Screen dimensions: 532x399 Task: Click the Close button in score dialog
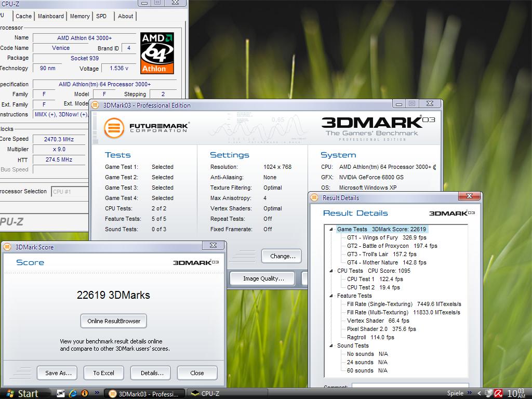click(x=197, y=373)
